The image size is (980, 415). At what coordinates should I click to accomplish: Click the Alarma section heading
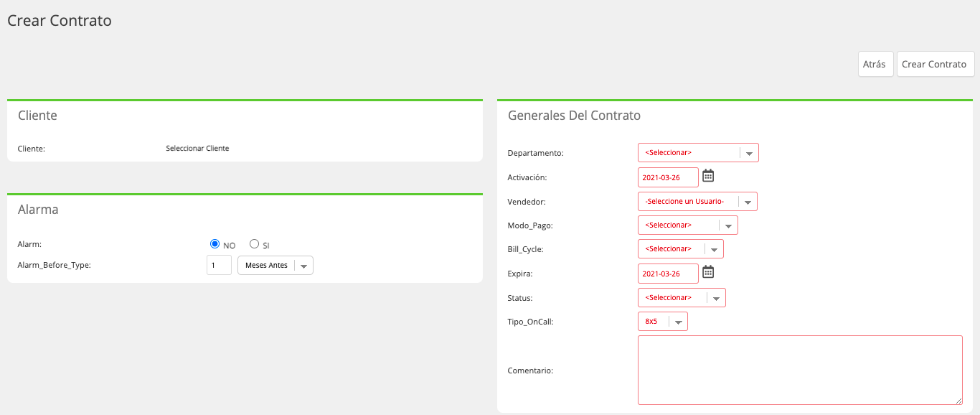38,210
